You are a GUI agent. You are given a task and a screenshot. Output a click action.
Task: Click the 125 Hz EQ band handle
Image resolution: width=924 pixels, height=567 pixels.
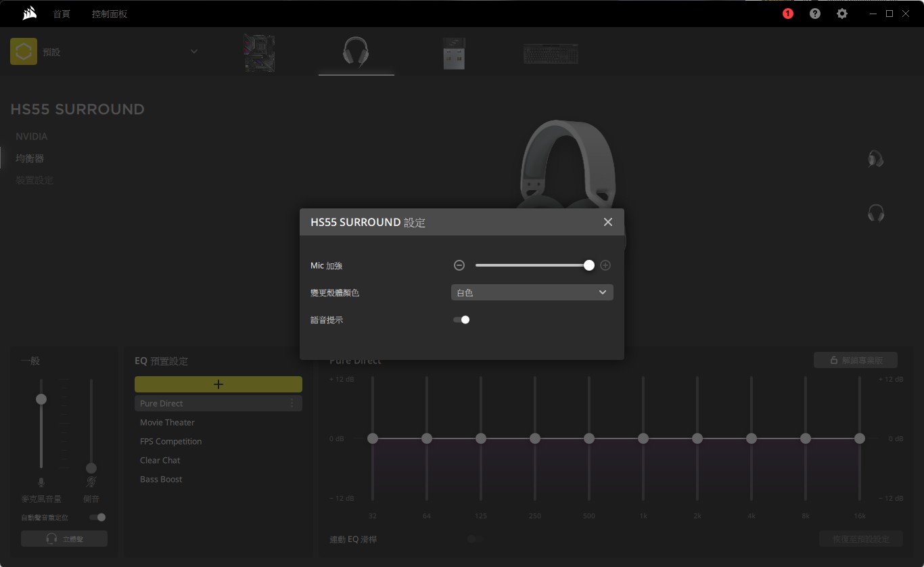coord(481,438)
